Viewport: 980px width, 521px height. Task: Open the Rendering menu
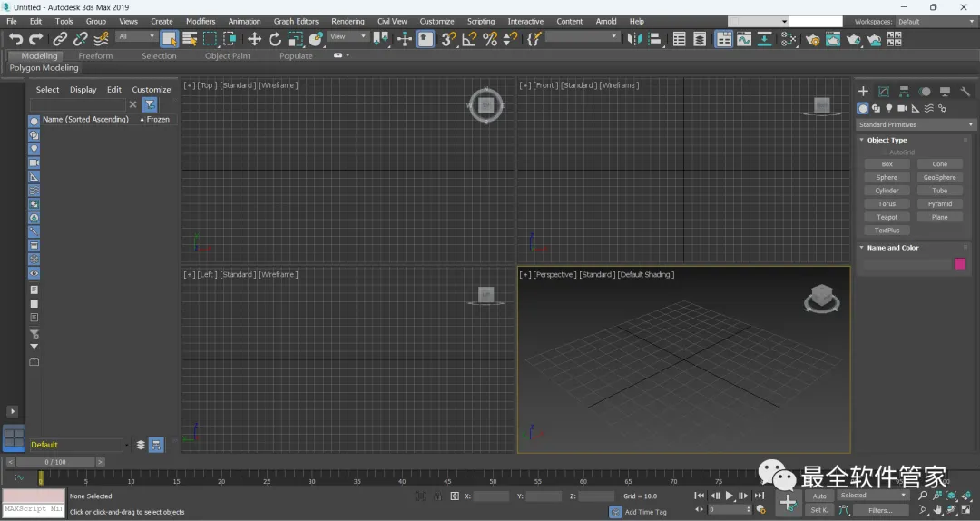(348, 21)
